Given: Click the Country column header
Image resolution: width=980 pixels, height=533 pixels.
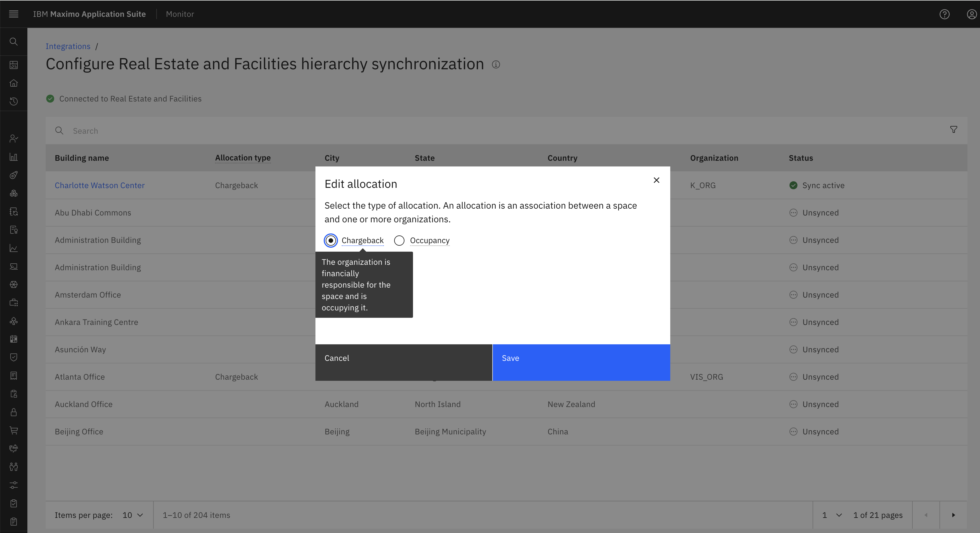Looking at the screenshot, I should click(x=562, y=158).
